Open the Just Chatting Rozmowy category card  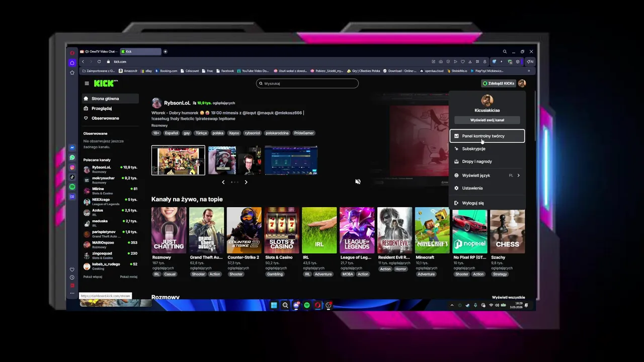(x=169, y=230)
